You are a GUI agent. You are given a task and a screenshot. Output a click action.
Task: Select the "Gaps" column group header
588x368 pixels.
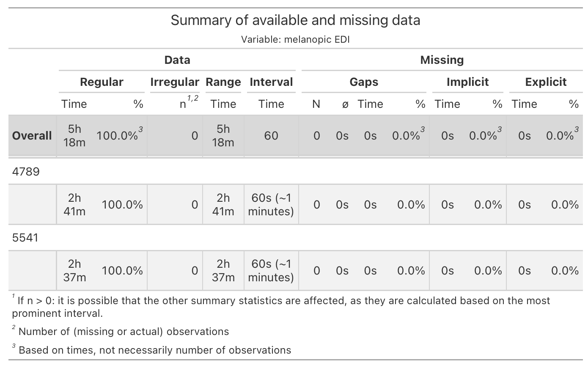pos(364,82)
